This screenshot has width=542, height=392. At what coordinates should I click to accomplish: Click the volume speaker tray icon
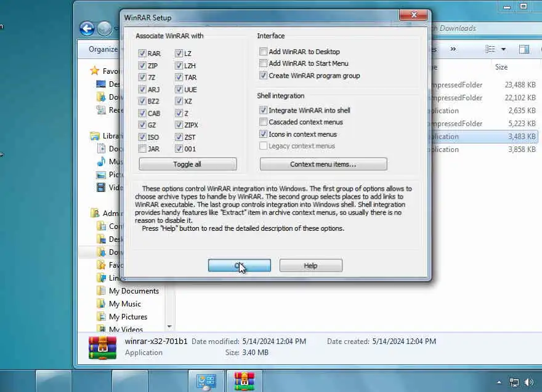529,382
